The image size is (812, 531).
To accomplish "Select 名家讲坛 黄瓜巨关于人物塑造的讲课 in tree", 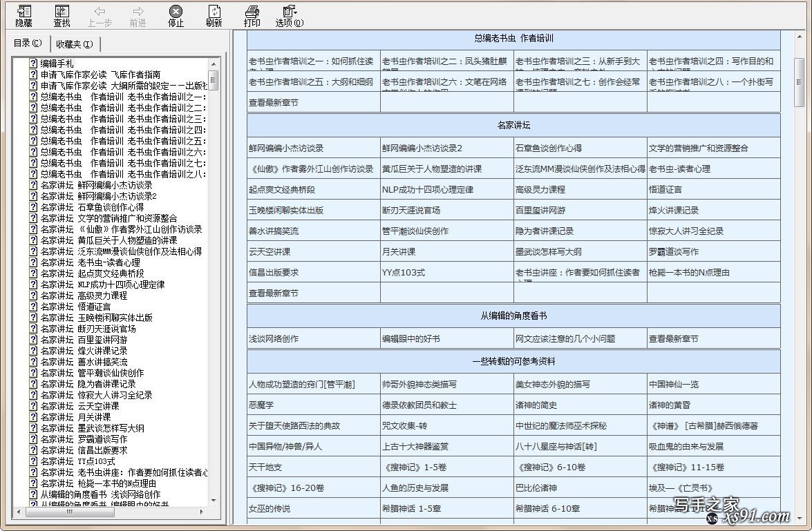I will pyautogui.click(x=108, y=240).
